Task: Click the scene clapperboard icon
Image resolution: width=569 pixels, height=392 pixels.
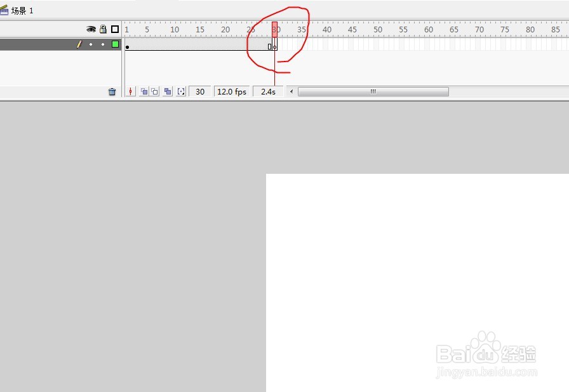Action: [x=4, y=10]
